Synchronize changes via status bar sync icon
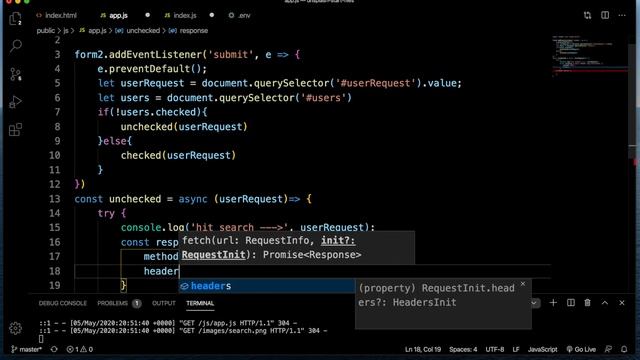 [54, 349]
